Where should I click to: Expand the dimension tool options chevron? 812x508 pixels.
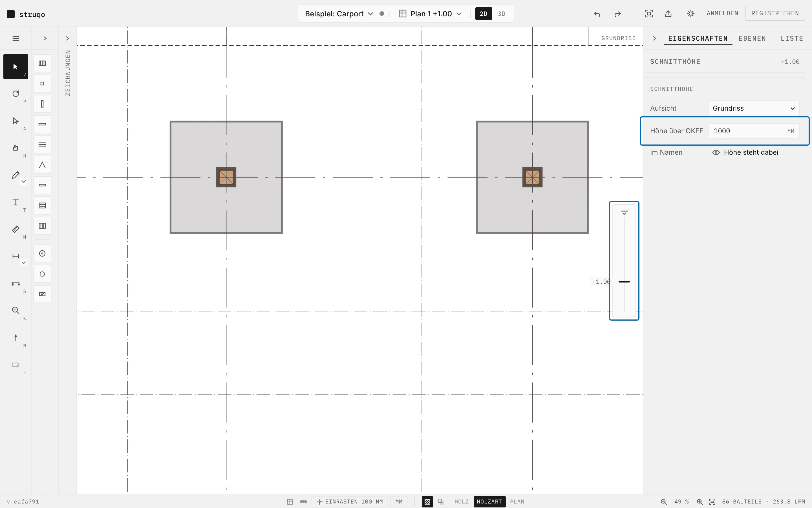[24, 263]
